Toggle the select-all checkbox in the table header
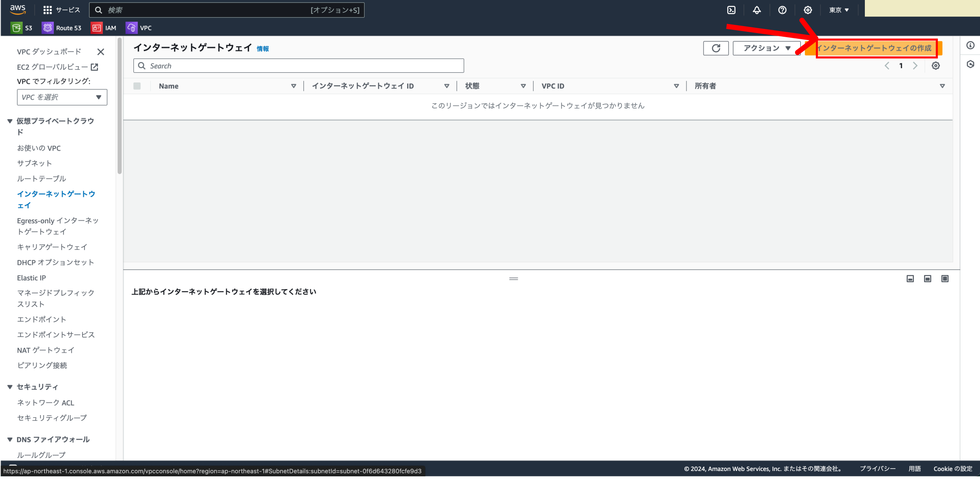The height and width of the screenshot is (480, 980). (137, 86)
